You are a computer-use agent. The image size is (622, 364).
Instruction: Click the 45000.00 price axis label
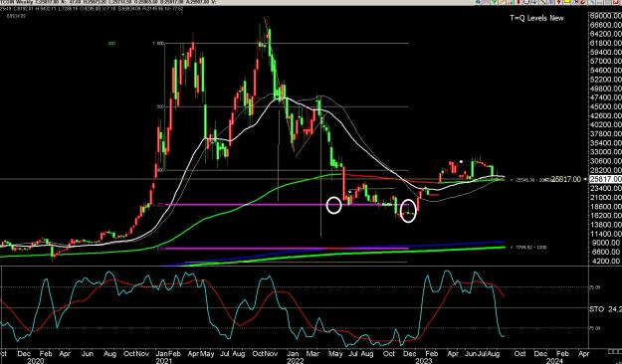(606, 106)
